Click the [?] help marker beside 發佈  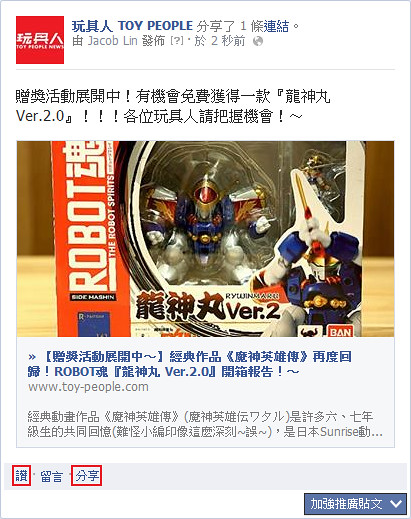[176, 41]
